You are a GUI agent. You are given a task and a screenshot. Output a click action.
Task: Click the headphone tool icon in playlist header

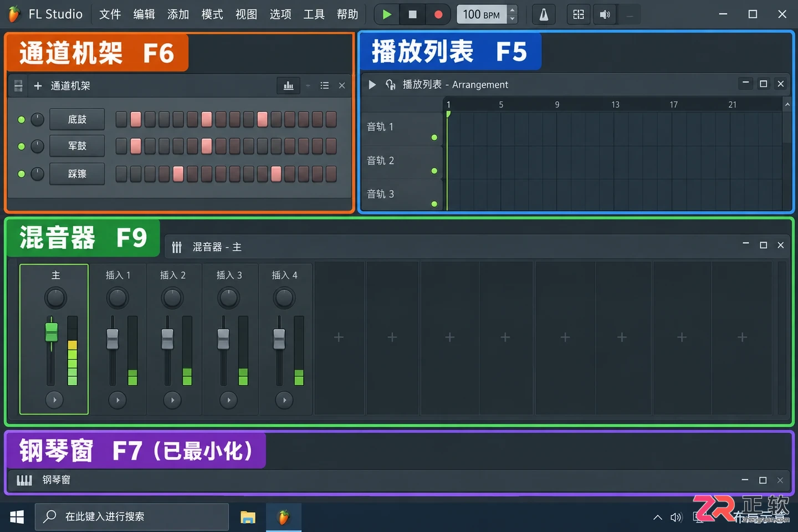(x=390, y=84)
